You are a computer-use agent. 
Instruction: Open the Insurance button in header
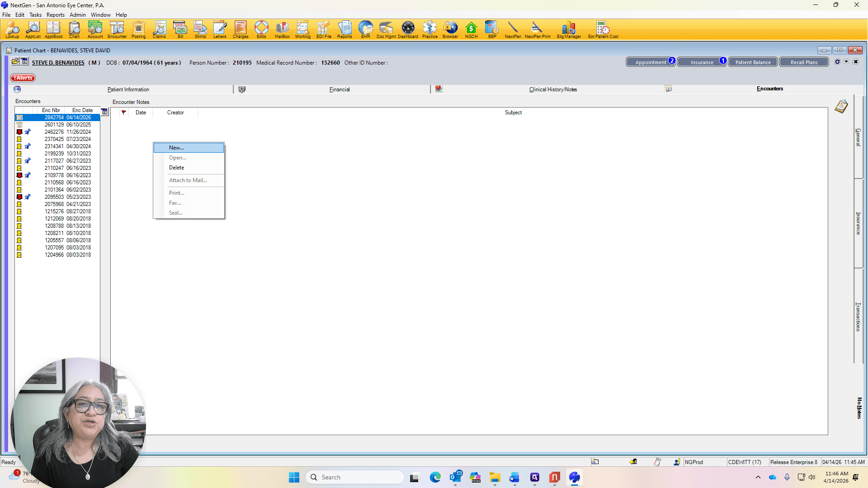click(702, 62)
